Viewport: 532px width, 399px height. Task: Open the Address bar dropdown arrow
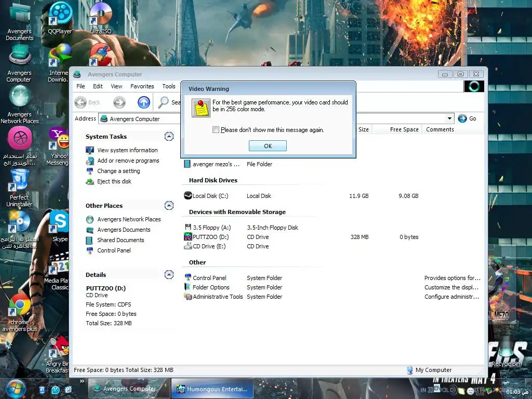(449, 118)
